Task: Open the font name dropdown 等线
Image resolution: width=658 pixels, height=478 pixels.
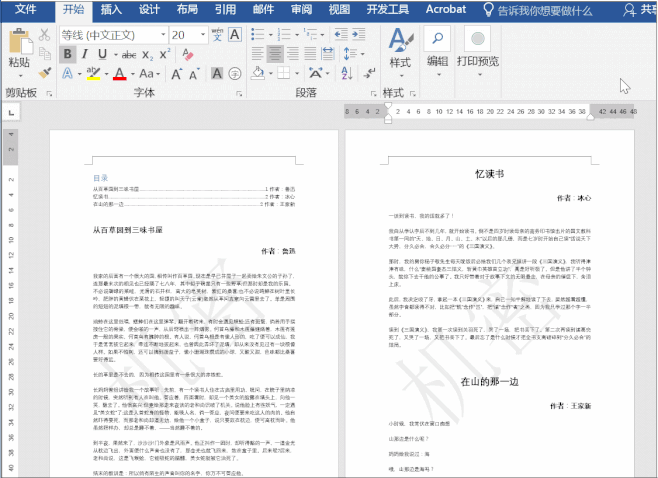Action: [163, 35]
